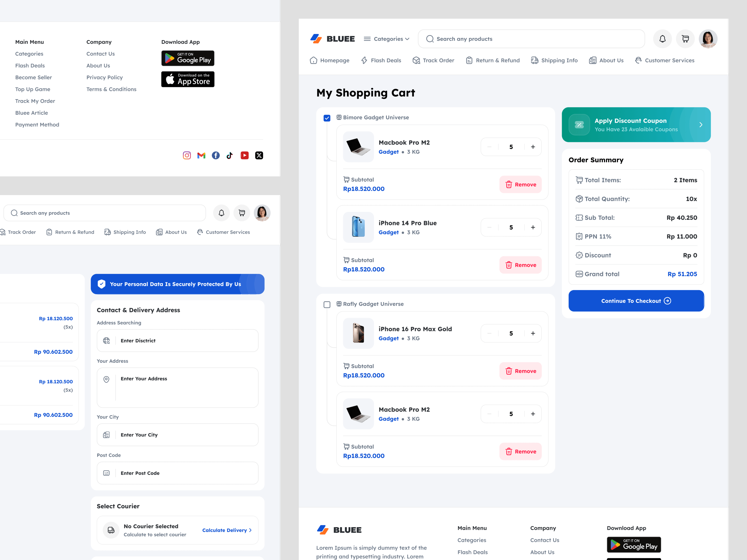Screen dimensions: 747x560
Task: Click the search magnifier icon in cart header
Action: 430,39
